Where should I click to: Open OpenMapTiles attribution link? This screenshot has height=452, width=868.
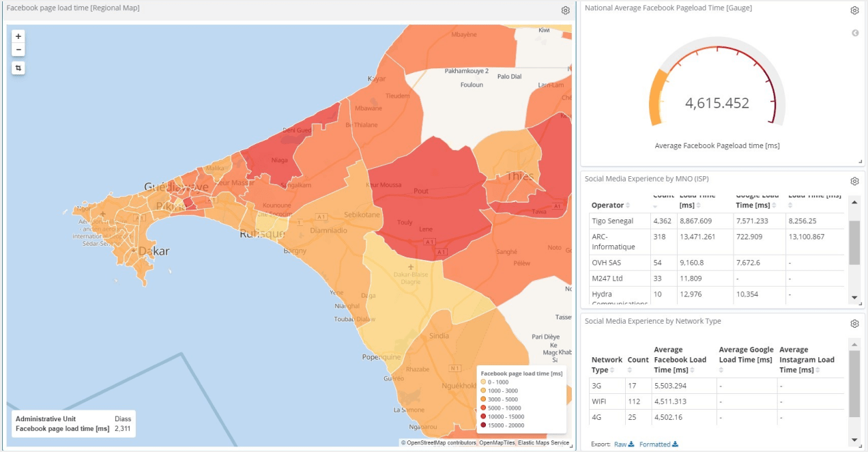(496, 443)
